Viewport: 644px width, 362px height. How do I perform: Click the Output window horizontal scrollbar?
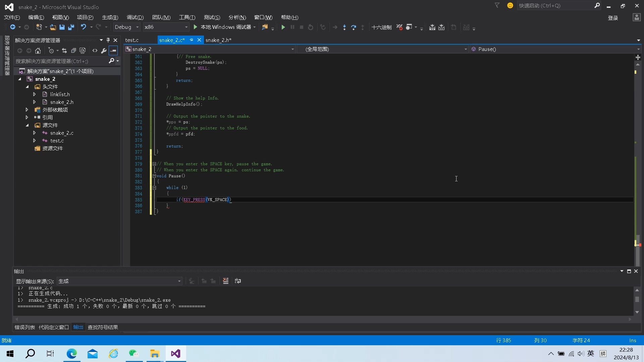[x=323, y=319]
